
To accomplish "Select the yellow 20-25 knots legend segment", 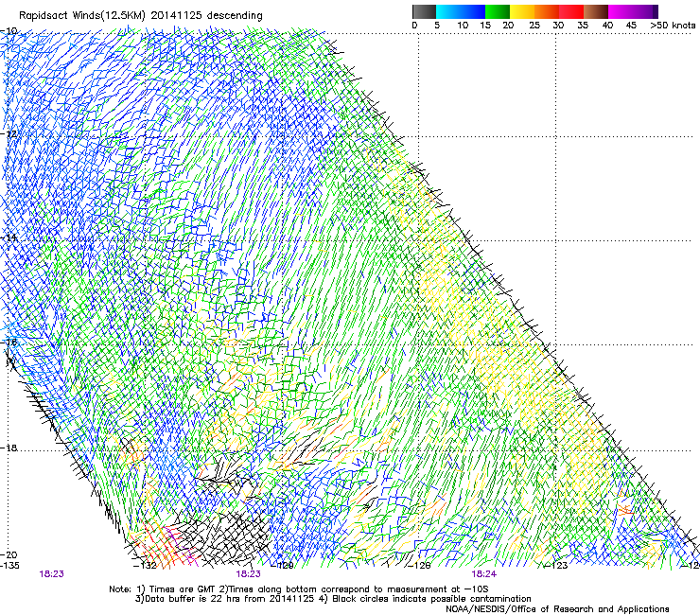I will 522,11.
